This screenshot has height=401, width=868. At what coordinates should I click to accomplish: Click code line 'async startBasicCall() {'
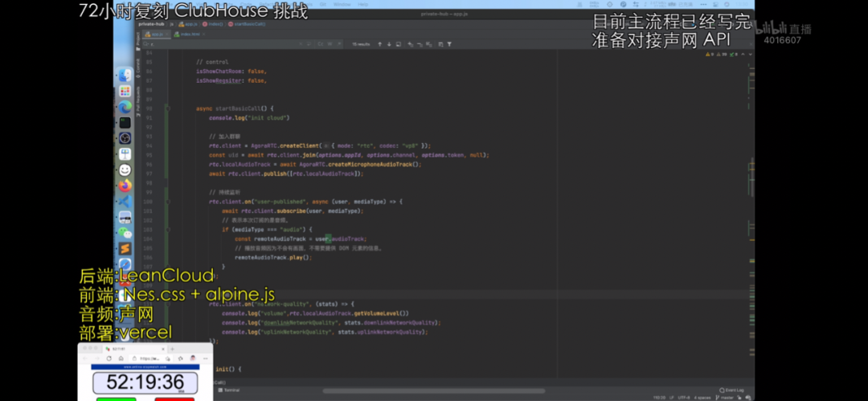click(x=235, y=108)
